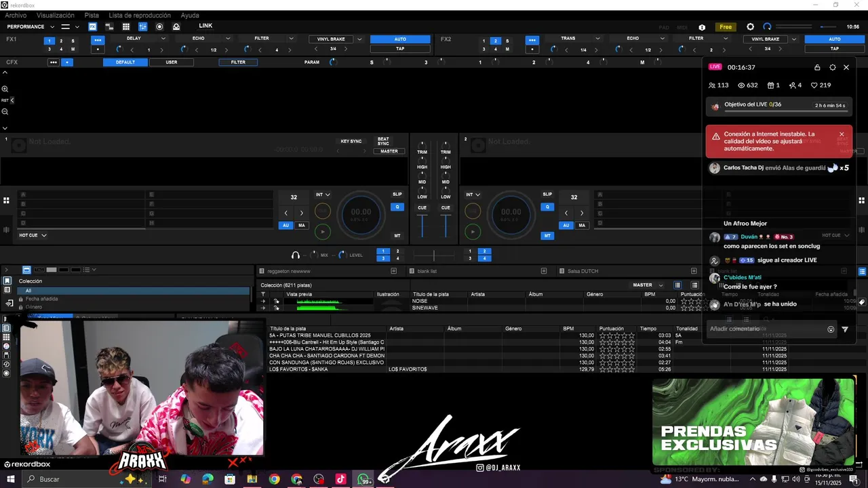Open Chrome from the taskbar
The height and width of the screenshot is (488, 868).
click(x=274, y=479)
